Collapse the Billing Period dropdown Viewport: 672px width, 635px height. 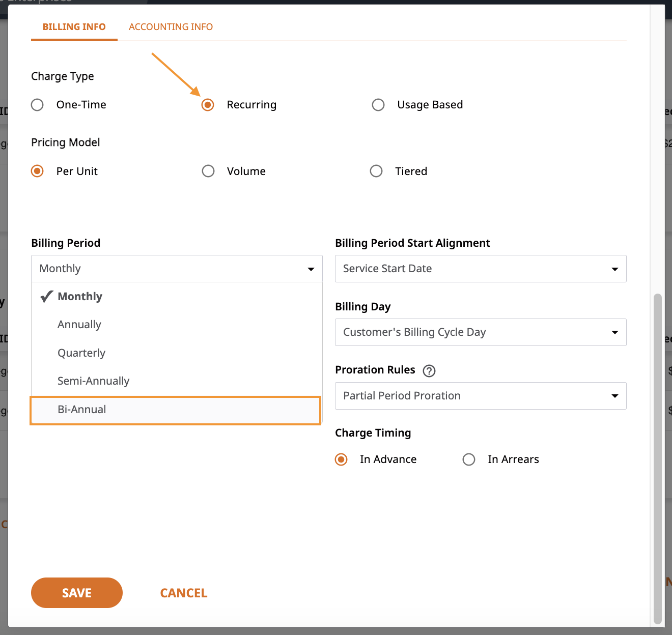coord(177,269)
